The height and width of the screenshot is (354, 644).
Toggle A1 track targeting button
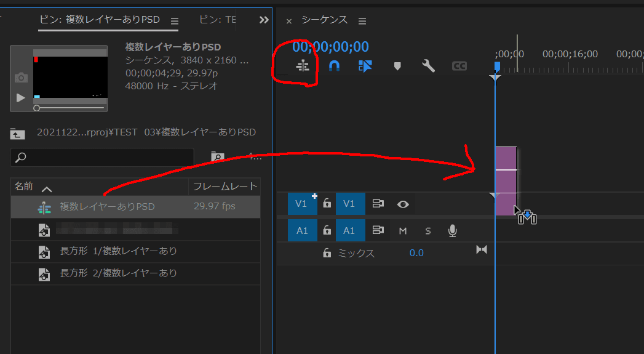pos(351,231)
